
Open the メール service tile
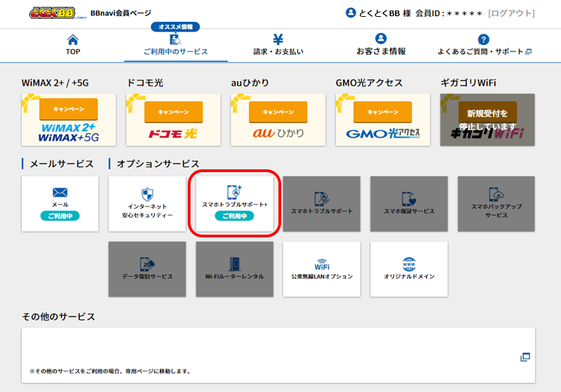[x=60, y=204]
